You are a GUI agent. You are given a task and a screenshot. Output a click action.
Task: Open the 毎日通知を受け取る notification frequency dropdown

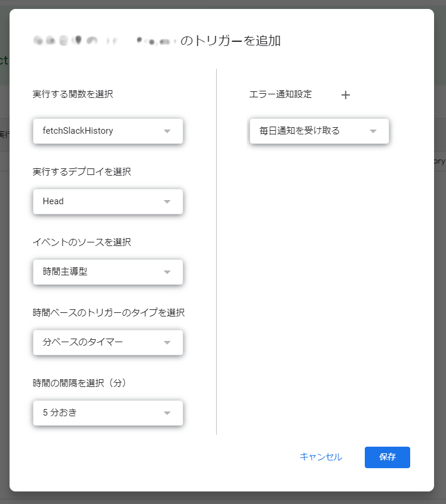coord(310,131)
